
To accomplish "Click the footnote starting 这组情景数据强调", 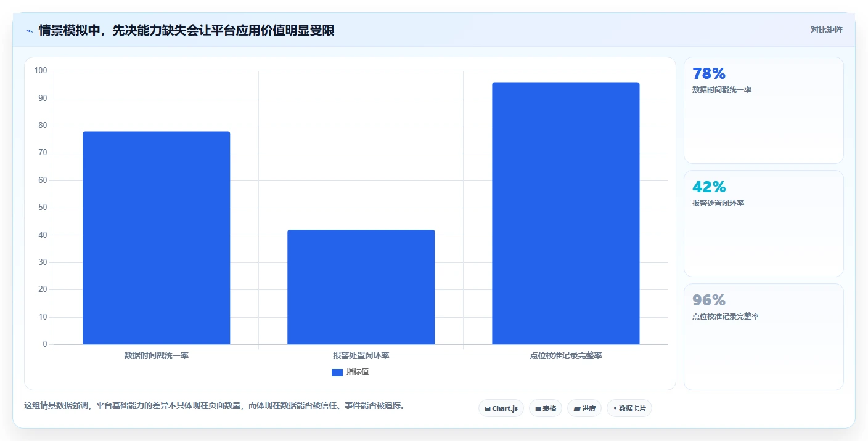I will 216,406.
